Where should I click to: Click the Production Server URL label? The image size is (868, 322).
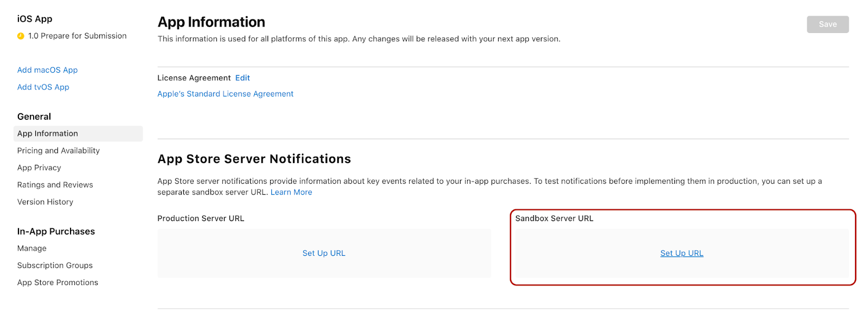pyautogui.click(x=201, y=218)
